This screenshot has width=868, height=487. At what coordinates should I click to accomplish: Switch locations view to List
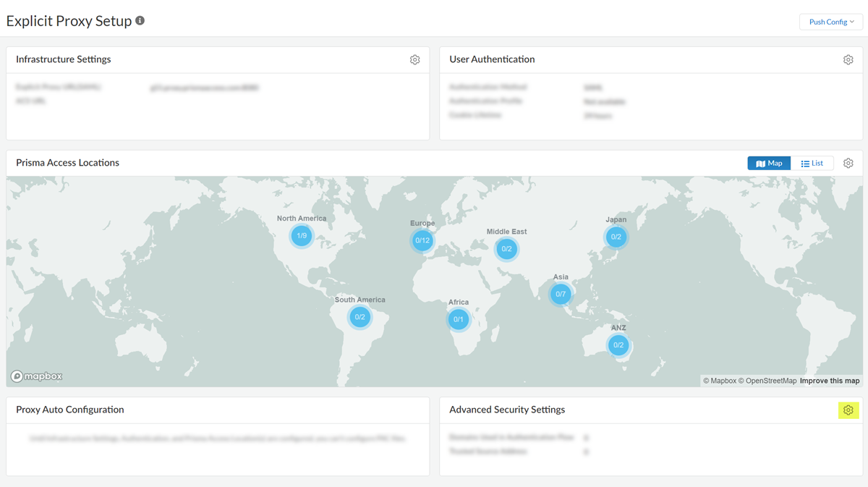(812, 164)
